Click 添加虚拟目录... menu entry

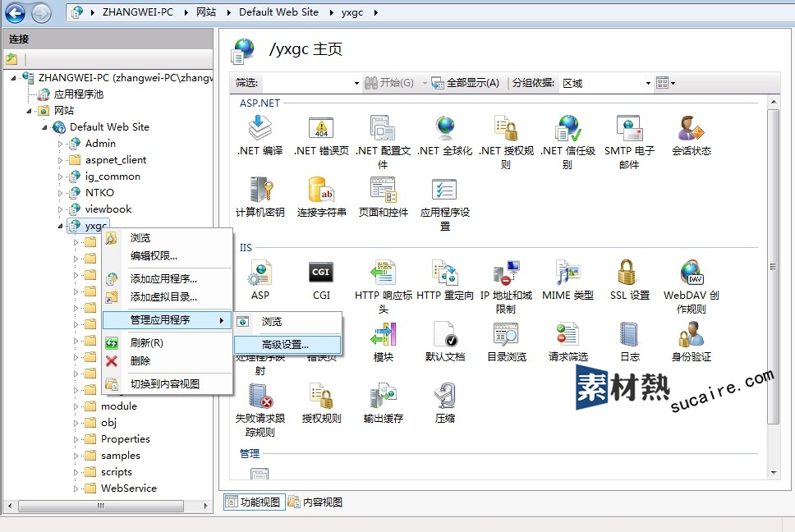point(163,297)
